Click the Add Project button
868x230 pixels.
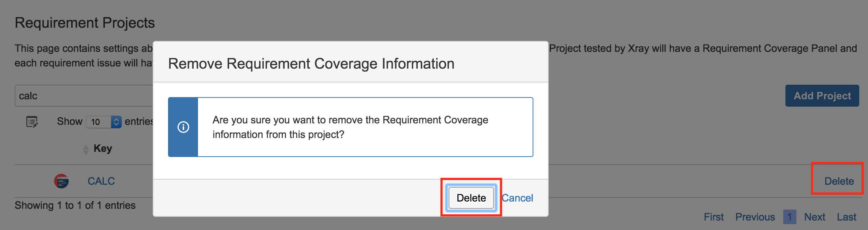coord(822,96)
